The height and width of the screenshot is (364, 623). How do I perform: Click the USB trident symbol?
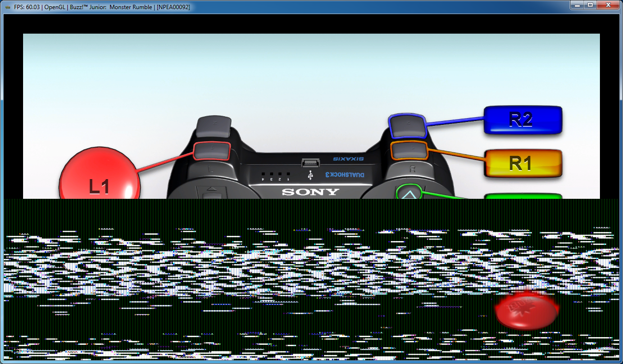point(311,175)
